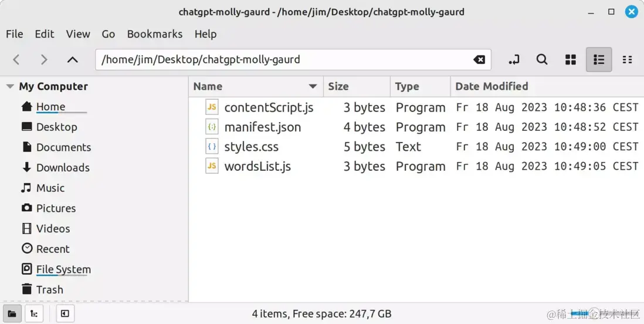Sort files by the Name column
Image resolution: width=644 pixels, height=324 pixels.
click(x=256, y=86)
